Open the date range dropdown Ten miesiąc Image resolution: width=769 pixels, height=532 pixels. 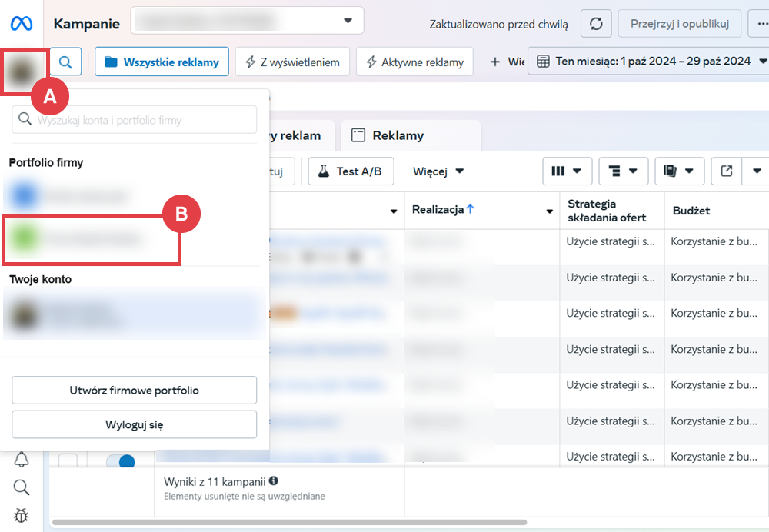[651, 62]
